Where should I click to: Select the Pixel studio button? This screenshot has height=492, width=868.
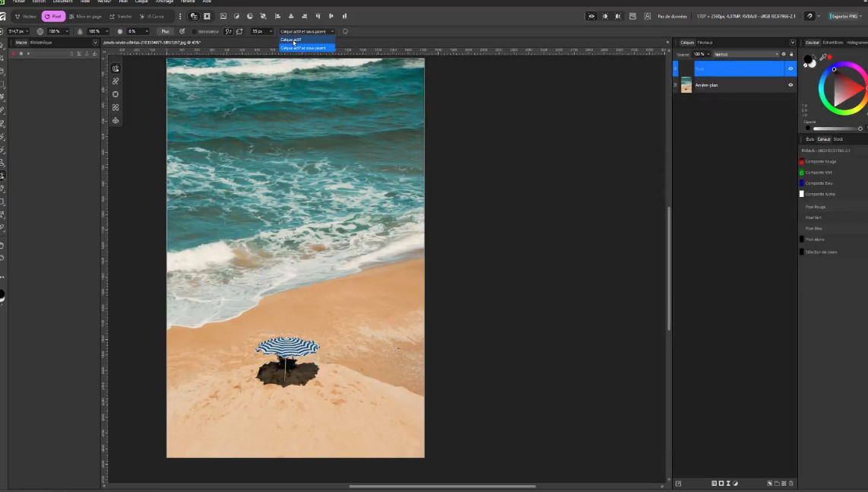53,17
